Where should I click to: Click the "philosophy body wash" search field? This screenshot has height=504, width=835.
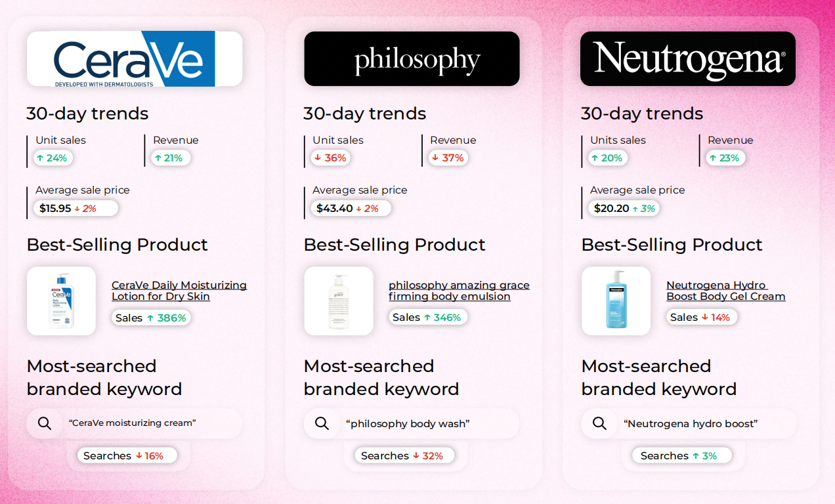412,423
